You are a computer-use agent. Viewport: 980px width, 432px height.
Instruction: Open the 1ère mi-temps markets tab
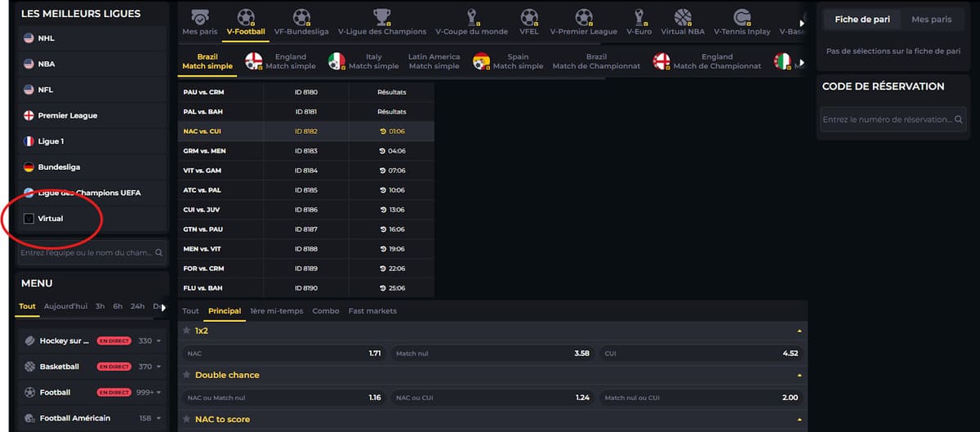277,311
